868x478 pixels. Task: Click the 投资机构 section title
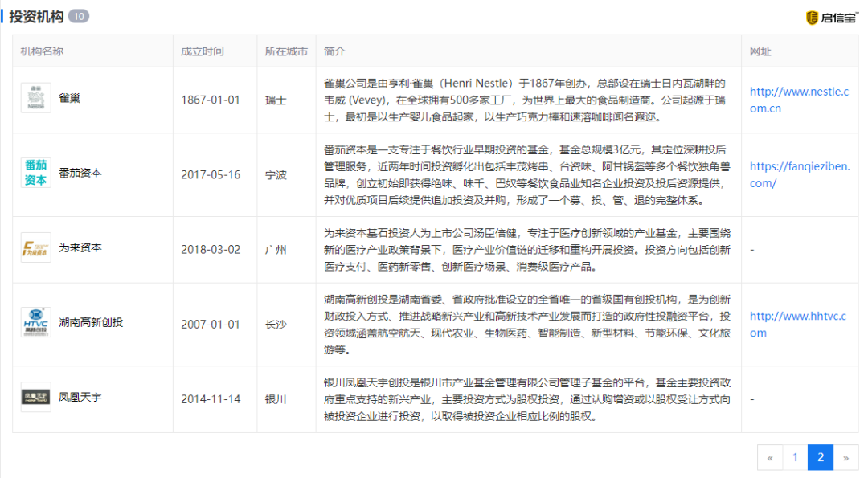(36, 17)
